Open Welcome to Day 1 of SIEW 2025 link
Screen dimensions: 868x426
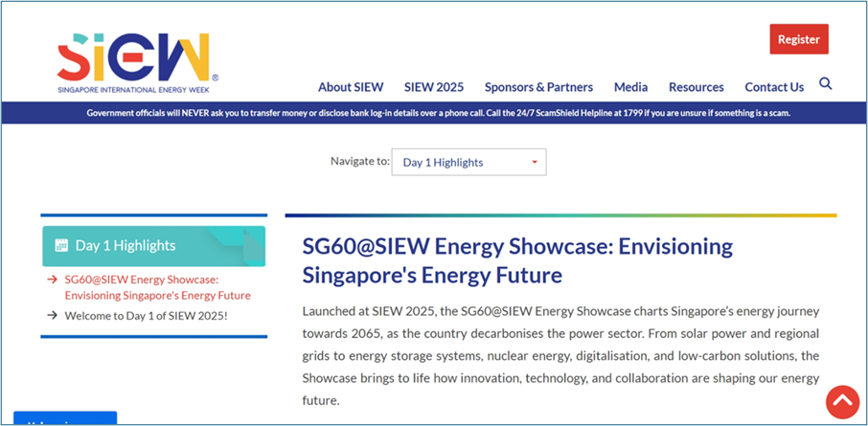click(x=146, y=315)
